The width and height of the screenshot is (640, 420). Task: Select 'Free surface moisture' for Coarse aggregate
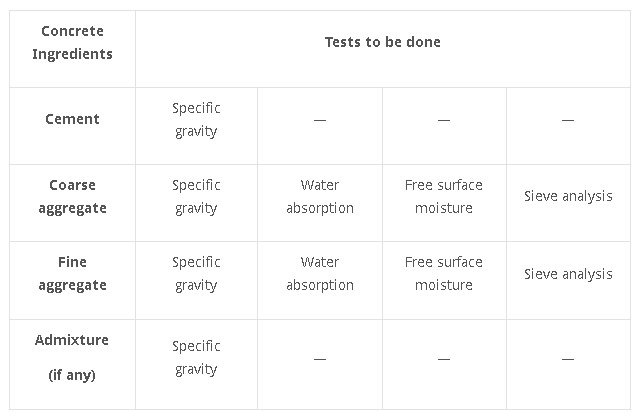click(x=444, y=196)
